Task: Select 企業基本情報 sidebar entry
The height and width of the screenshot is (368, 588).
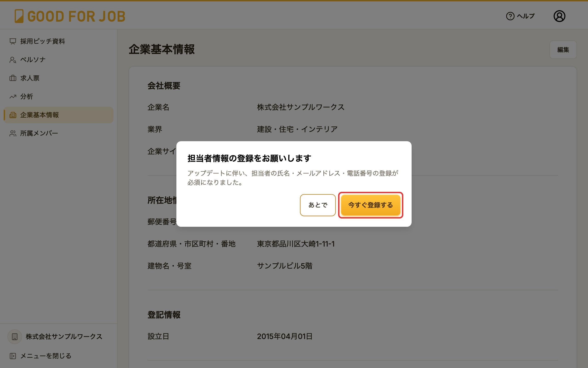Action: (59, 115)
